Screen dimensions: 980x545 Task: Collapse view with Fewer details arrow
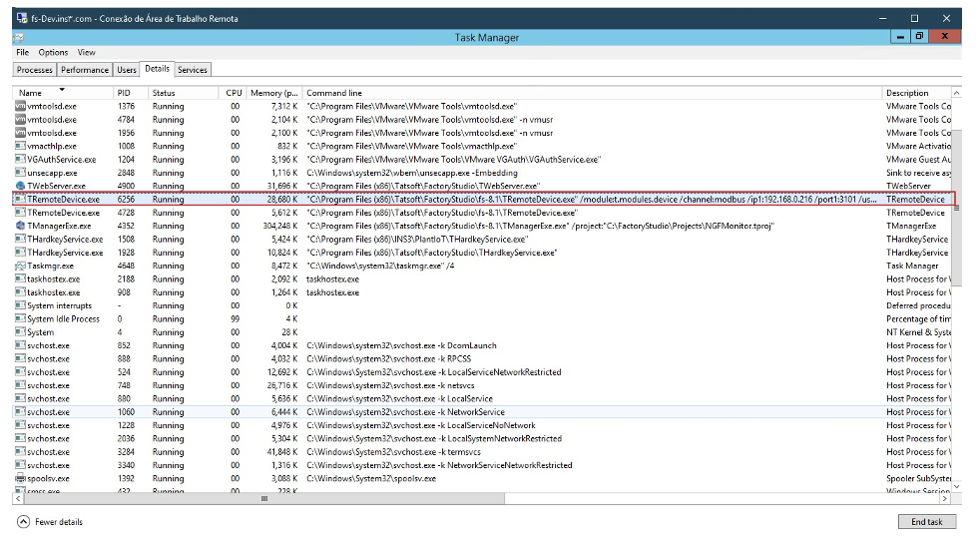23,522
